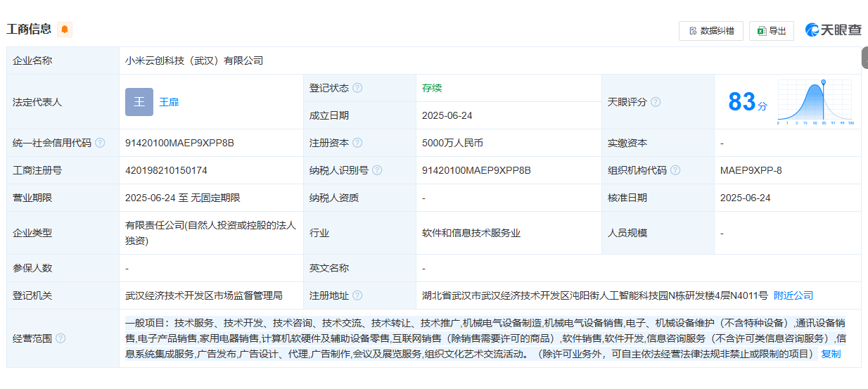Click company name 小米云创科技（武汉）有限公司
The width and height of the screenshot is (868, 389).
(194, 61)
